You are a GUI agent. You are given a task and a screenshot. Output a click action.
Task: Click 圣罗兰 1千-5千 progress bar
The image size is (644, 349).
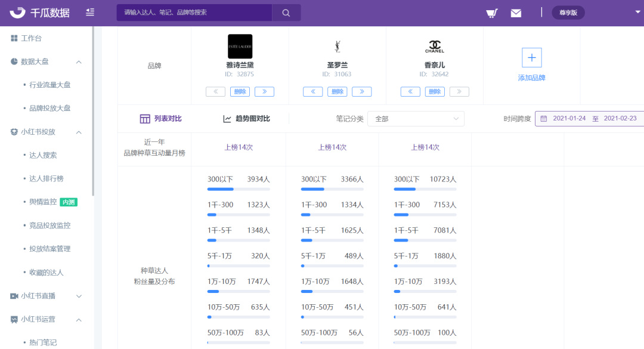(x=332, y=240)
